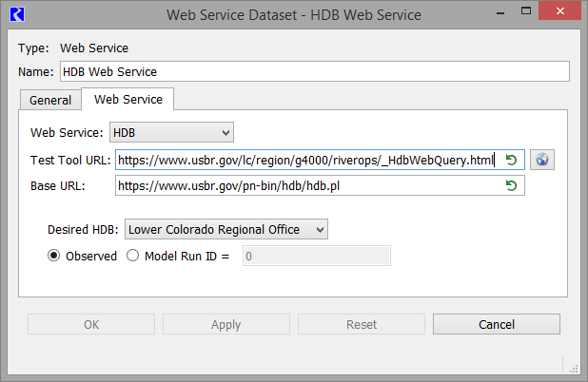This screenshot has width=588, height=382.
Task: Open the Web Service HDB dropdown
Action: point(172,132)
